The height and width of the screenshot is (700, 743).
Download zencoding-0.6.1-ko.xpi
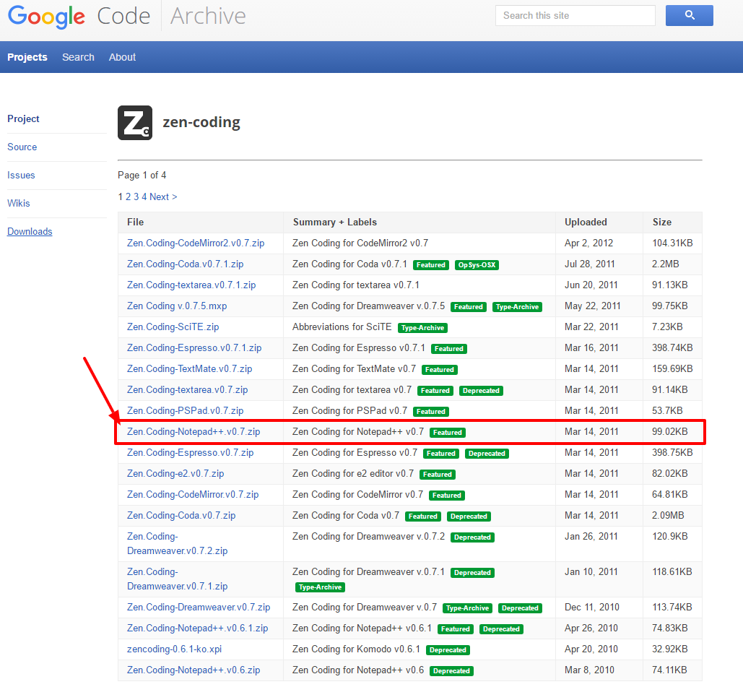point(175,649)
